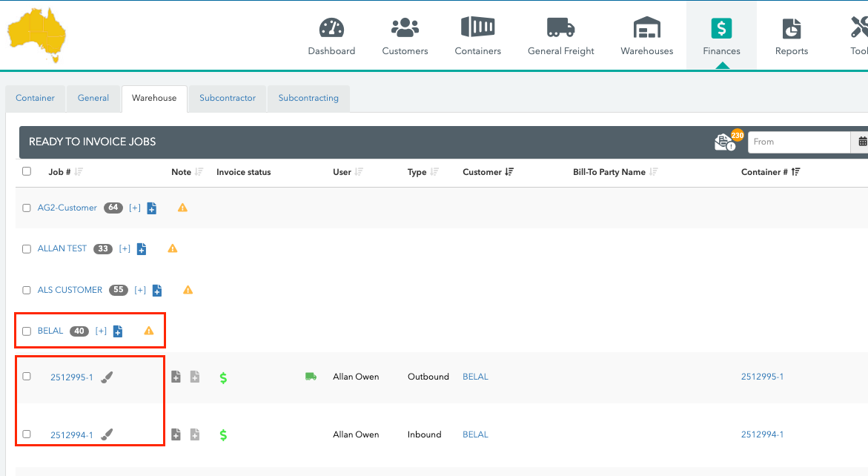868x476 pixels.
Task: Click the brush icon next to job 2512994-1
Action: 107,434
